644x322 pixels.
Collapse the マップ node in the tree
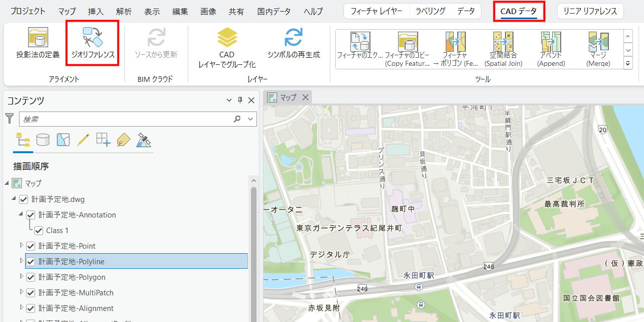tap(7, 183)
